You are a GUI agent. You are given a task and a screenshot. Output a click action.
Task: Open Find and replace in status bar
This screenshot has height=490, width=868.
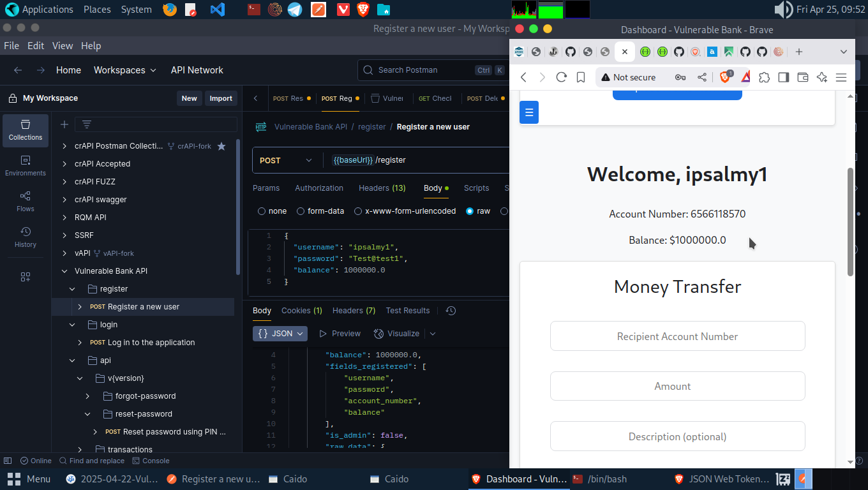91,461
